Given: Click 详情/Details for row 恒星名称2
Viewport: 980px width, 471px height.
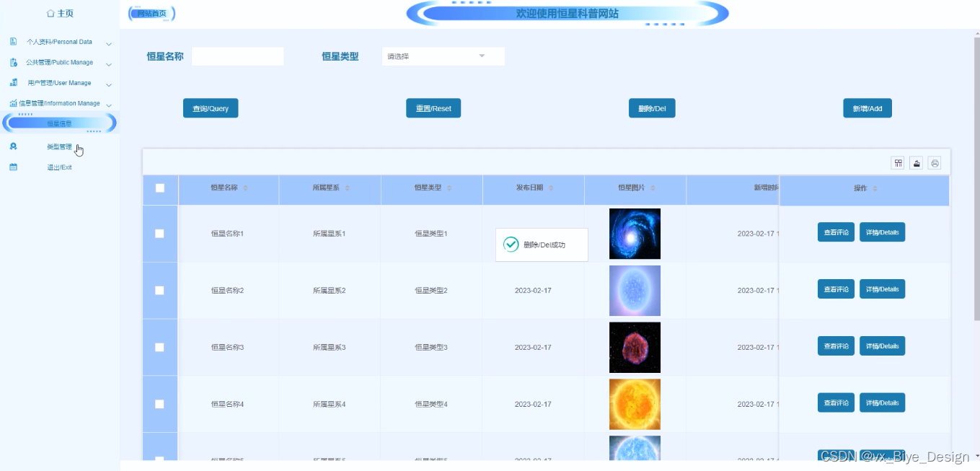Looking at the screenshot, I should click(x=882, y=289).
